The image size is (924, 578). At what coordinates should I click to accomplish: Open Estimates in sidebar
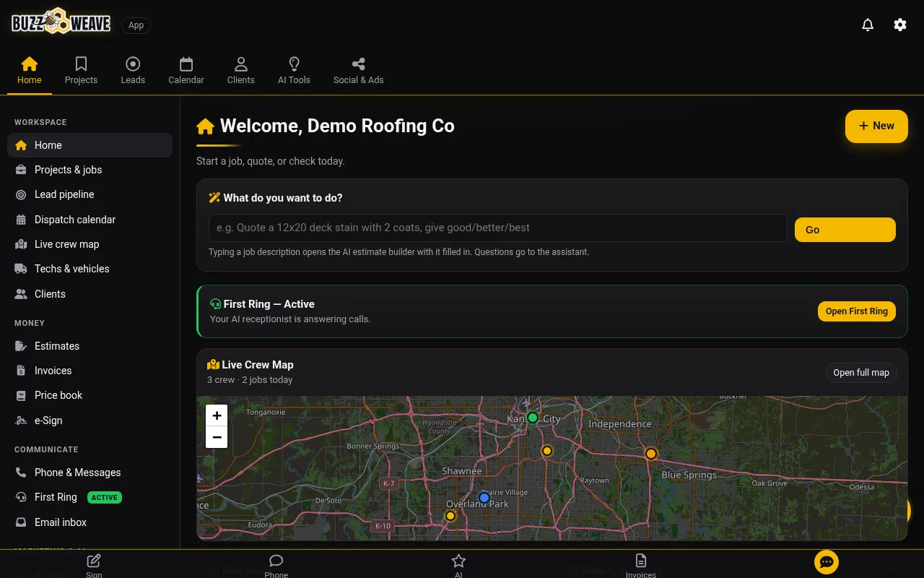point(90,346)
